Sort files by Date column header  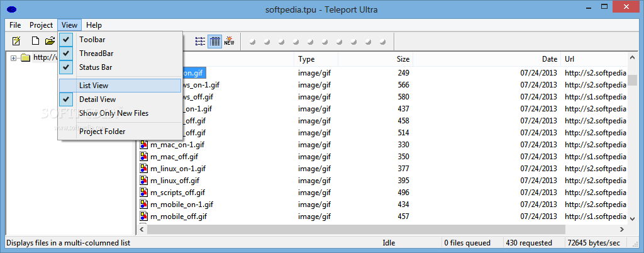487,59
